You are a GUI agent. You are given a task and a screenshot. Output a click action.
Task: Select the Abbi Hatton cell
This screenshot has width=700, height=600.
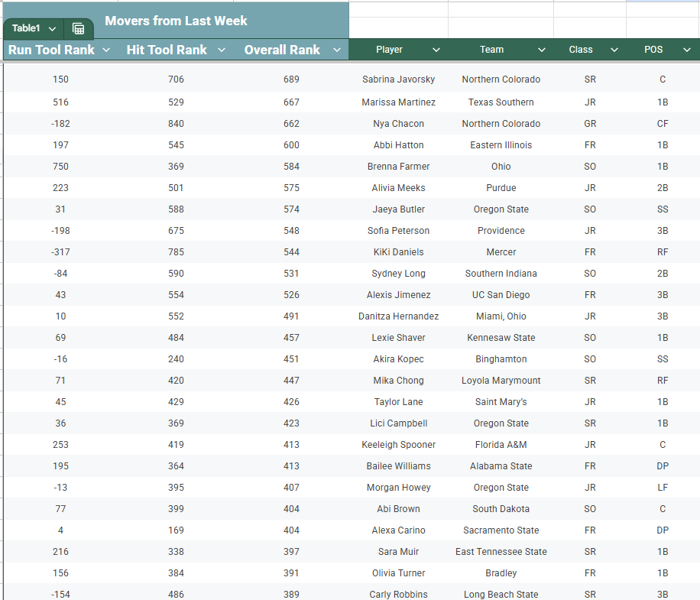pyautogui.click(x=398, y=145)
